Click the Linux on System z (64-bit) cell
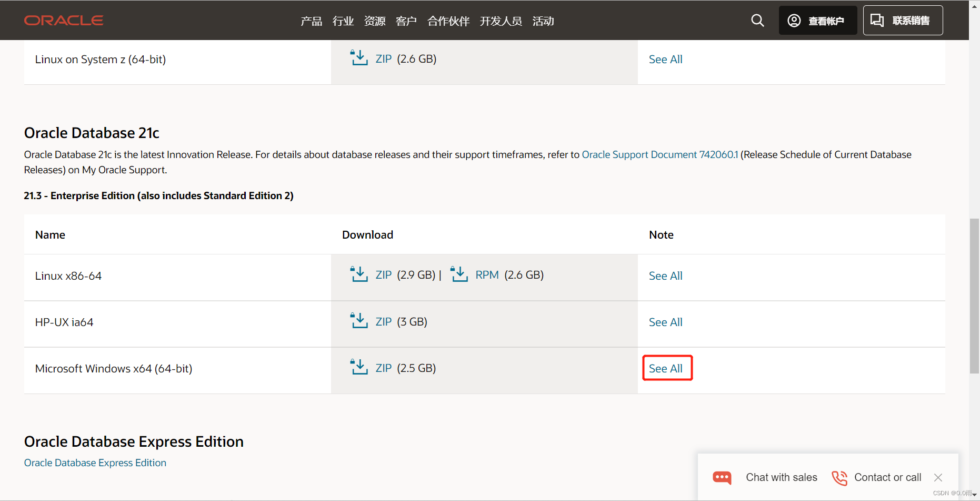Image resolution: width=980 pixels, height=501 pixels. (x=177, y=62)
